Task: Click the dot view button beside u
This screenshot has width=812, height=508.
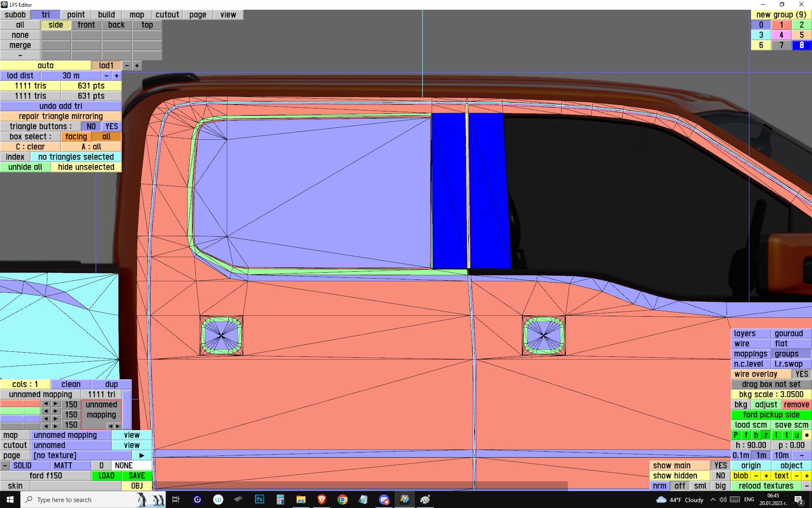Action: [807, 435]
